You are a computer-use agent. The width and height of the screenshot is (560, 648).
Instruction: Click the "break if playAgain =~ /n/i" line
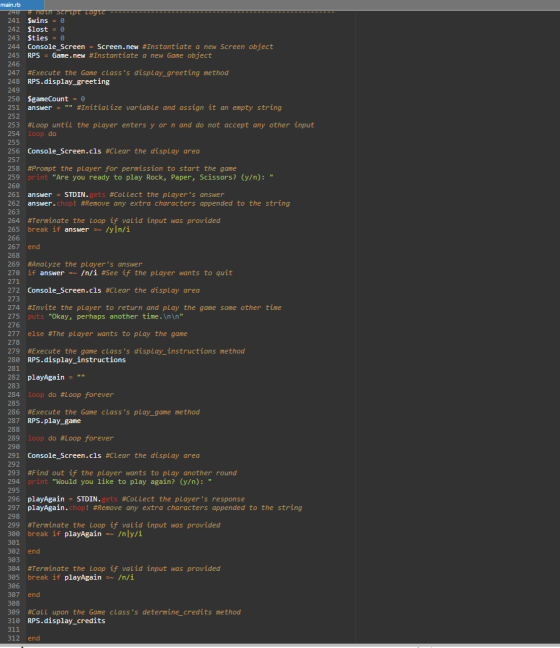click(x=81, y=577)
